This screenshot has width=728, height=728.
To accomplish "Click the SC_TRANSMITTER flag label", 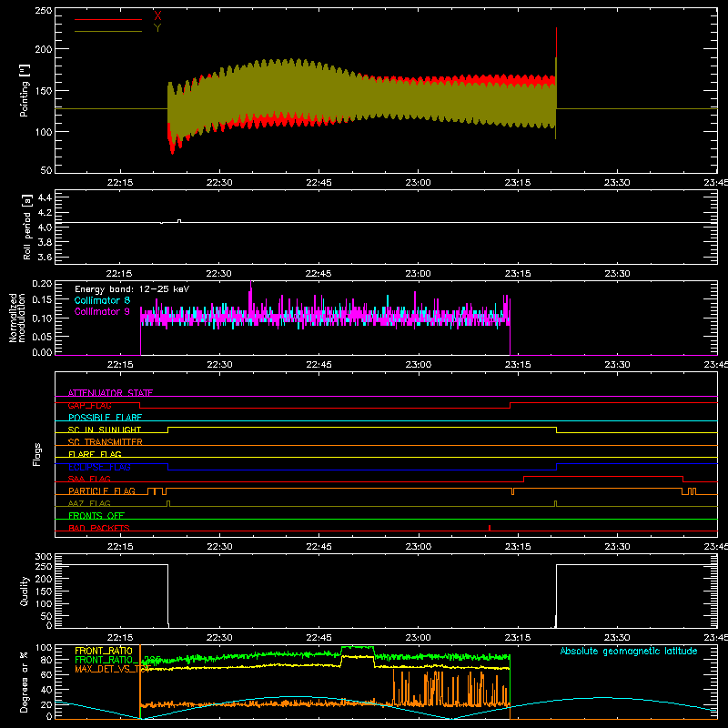I will pyautogui.click(x=106, y=442).
